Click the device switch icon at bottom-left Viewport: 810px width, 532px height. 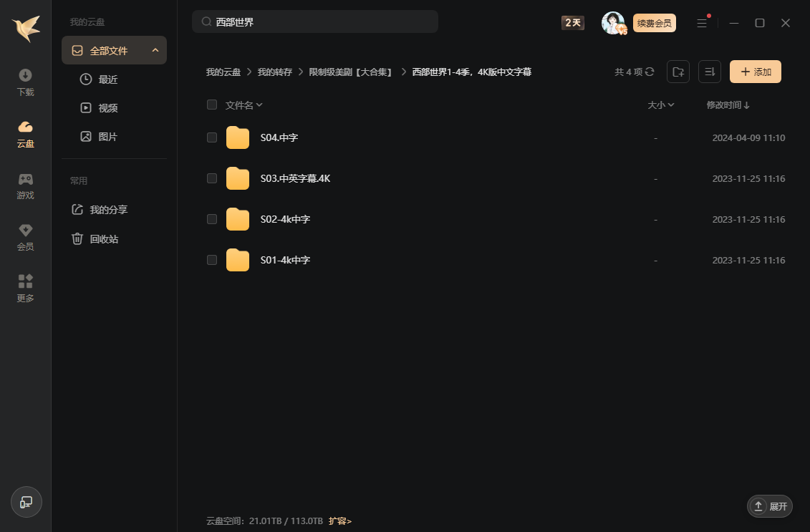click(x=26, y=502)
